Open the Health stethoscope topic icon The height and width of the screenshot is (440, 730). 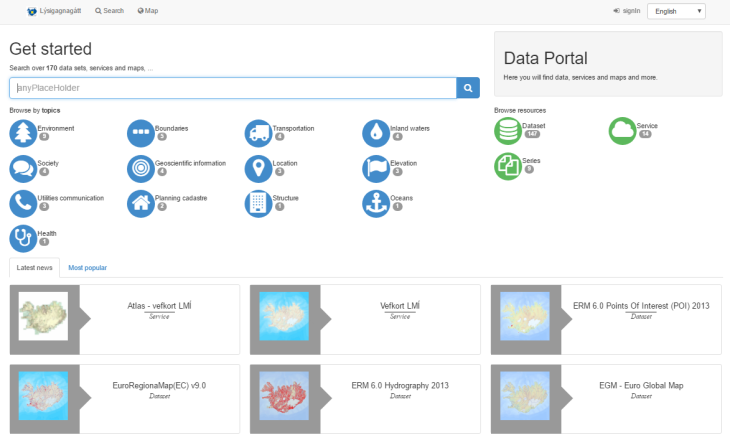pyautogui.click(x=23, y=238)
